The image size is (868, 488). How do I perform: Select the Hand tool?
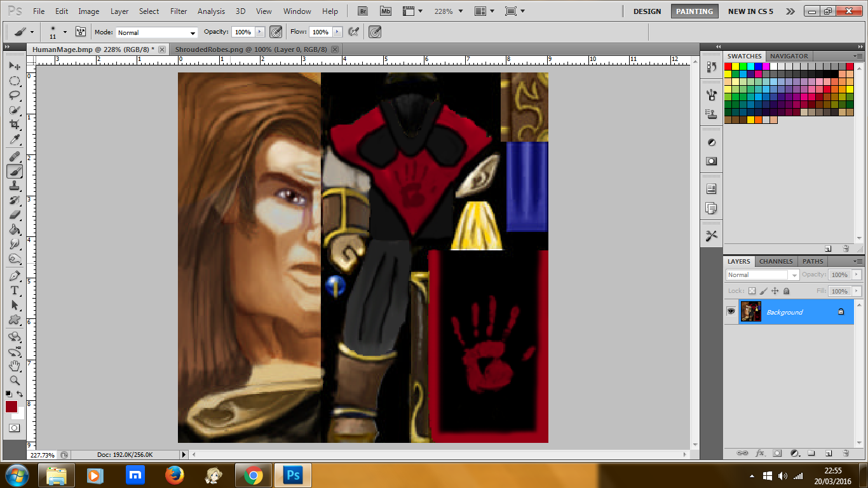15,366
